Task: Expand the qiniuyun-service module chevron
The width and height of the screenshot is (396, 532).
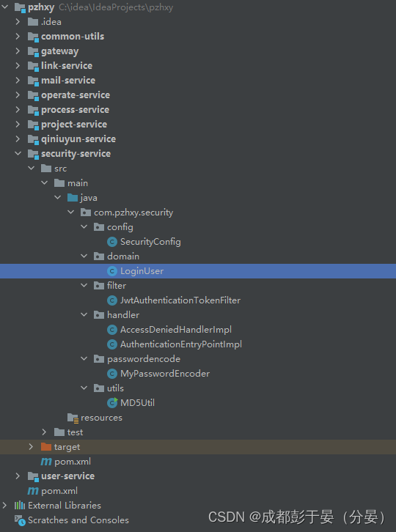Action: [x=18, y=138]
